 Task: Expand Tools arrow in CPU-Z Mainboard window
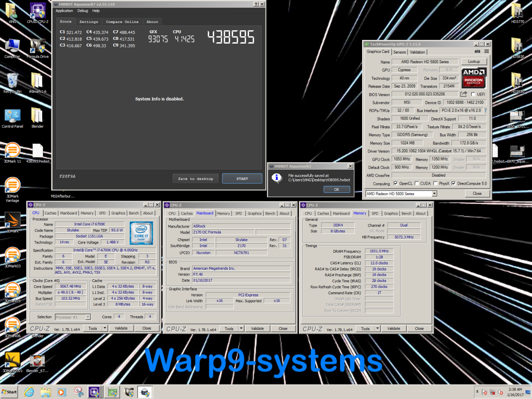(x=241, y=328)
